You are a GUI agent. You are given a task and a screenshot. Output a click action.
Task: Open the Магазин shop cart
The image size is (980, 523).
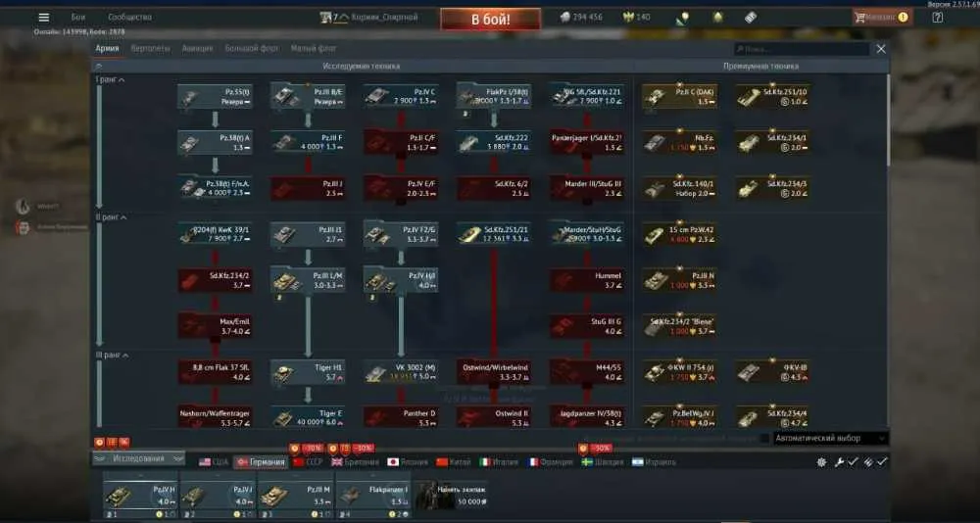point(883,18)
